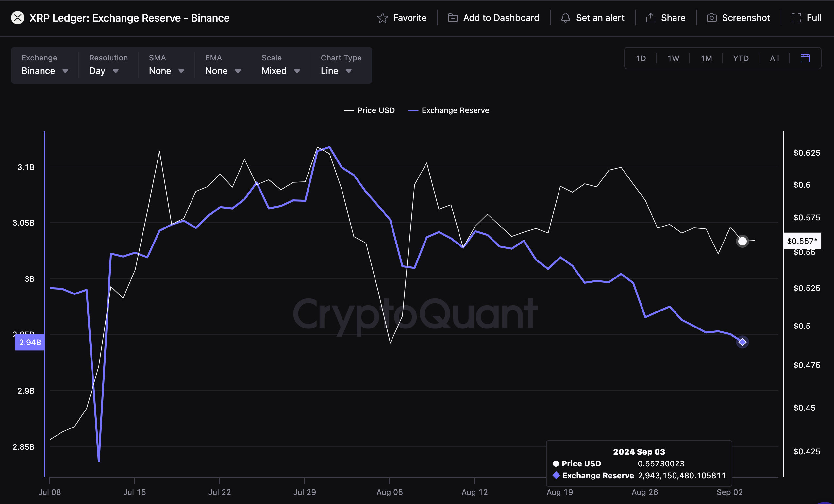Click the Set an alert bell icon
Viewport: 834px width, 504px height.
566,18
